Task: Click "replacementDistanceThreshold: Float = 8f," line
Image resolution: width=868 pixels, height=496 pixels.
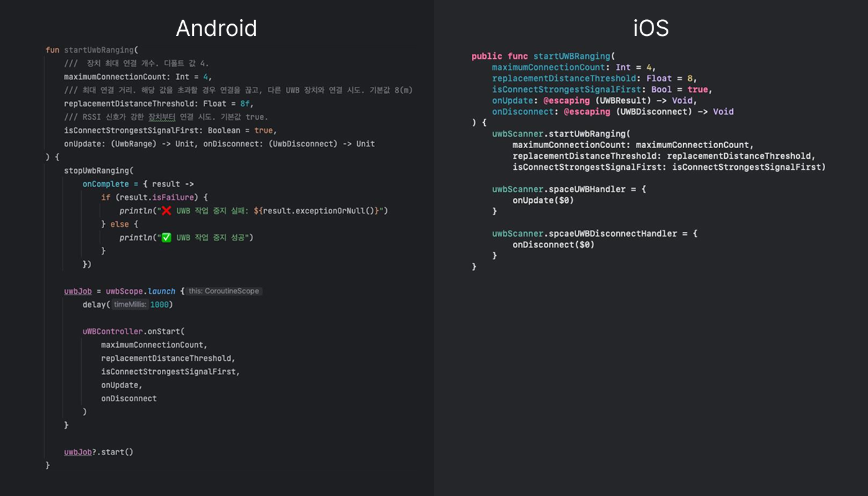Action: pos(159,104)
